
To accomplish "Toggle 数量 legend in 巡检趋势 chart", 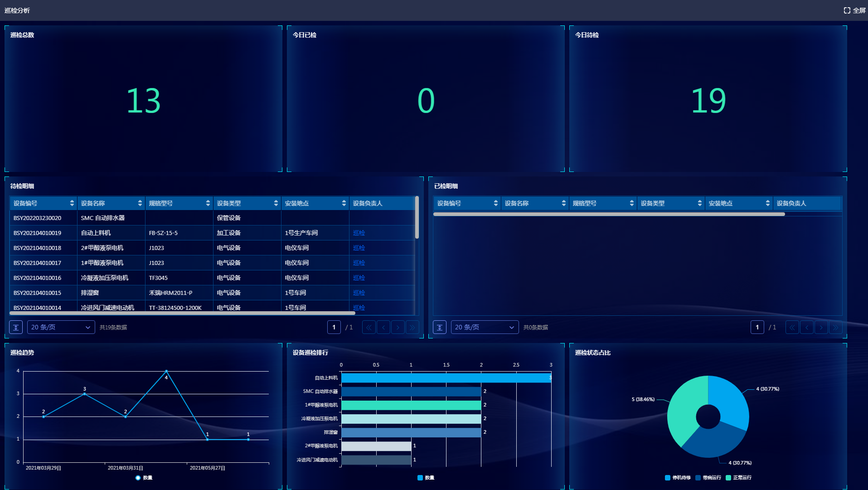I will pos(144,478).
